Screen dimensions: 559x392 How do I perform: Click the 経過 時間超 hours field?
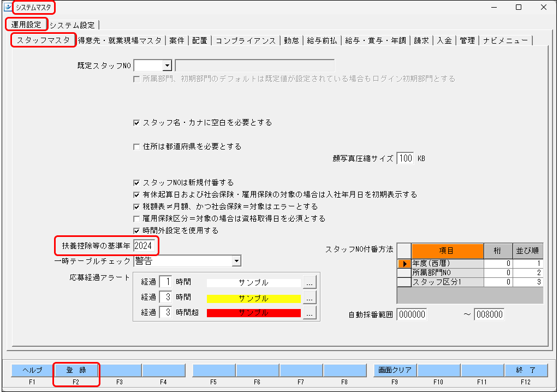coord(166,312)
